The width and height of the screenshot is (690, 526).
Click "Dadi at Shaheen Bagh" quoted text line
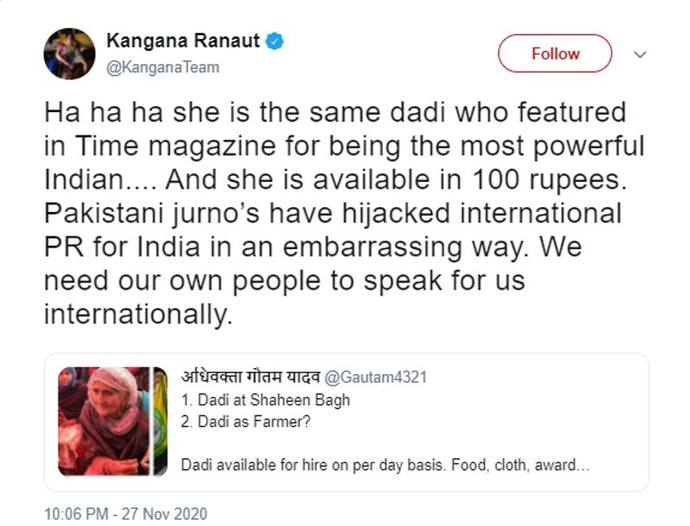[x=266, y=400]
